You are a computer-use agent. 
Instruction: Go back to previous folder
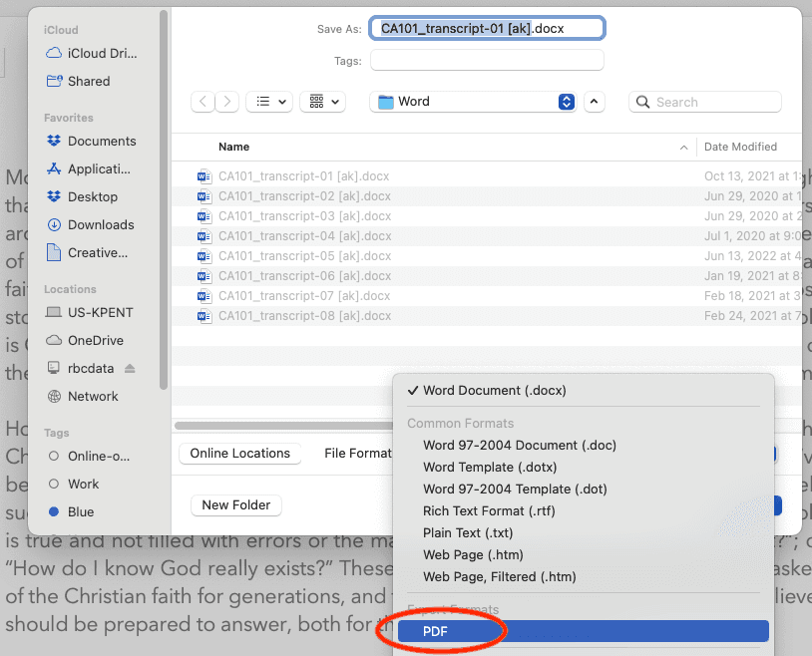click(203, 102)
